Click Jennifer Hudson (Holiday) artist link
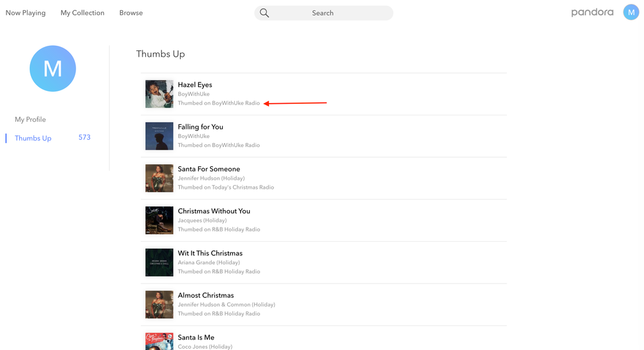Image resolution: width=644 pixels, height=350 pixels. coord(211,178)
